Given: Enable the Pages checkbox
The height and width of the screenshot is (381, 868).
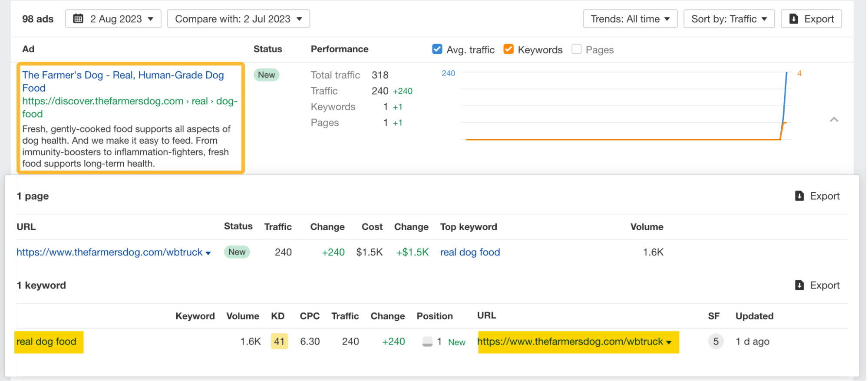Looking at the screenshot, I should [x=577, y=49].
